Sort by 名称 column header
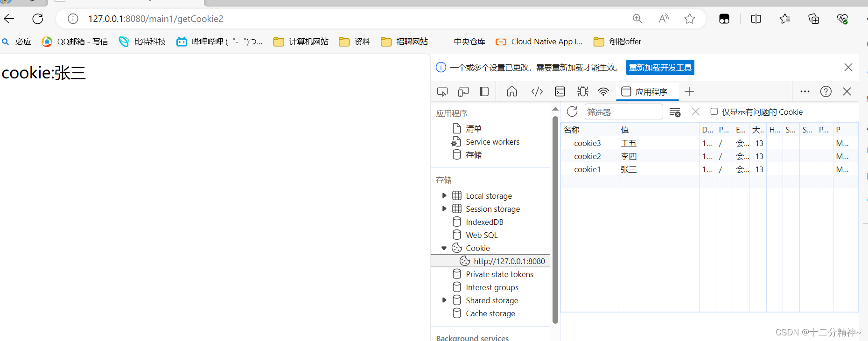 pos(589,130)
